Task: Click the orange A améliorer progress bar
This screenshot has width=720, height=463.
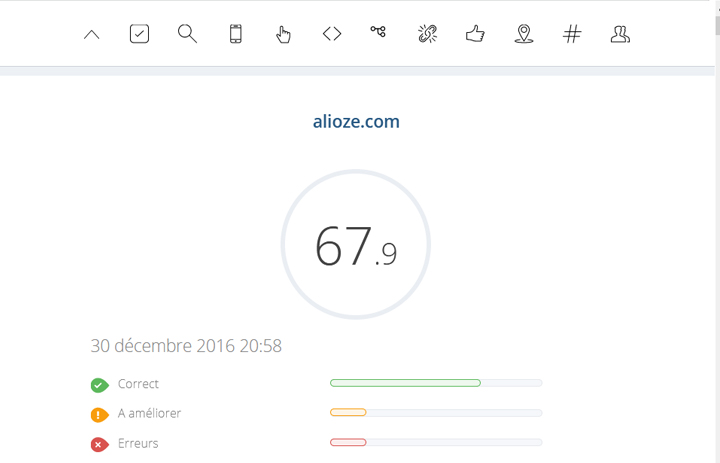Action: (436, 412)
